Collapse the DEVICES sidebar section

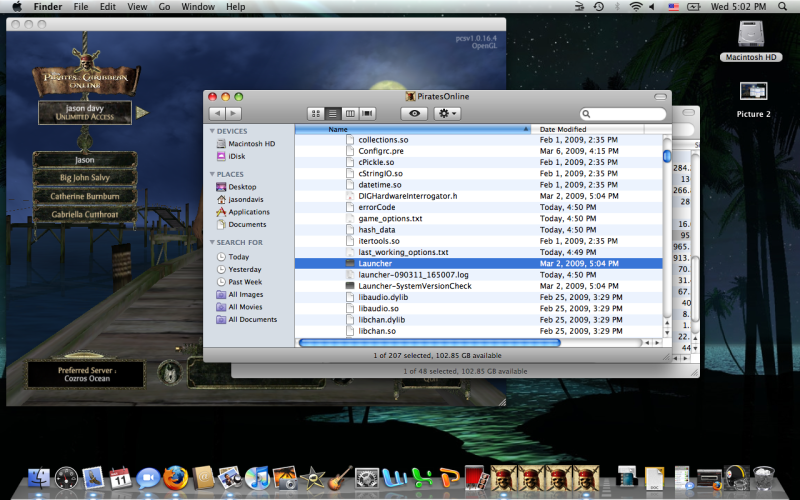pyautogui.click(x=212, y=131)
